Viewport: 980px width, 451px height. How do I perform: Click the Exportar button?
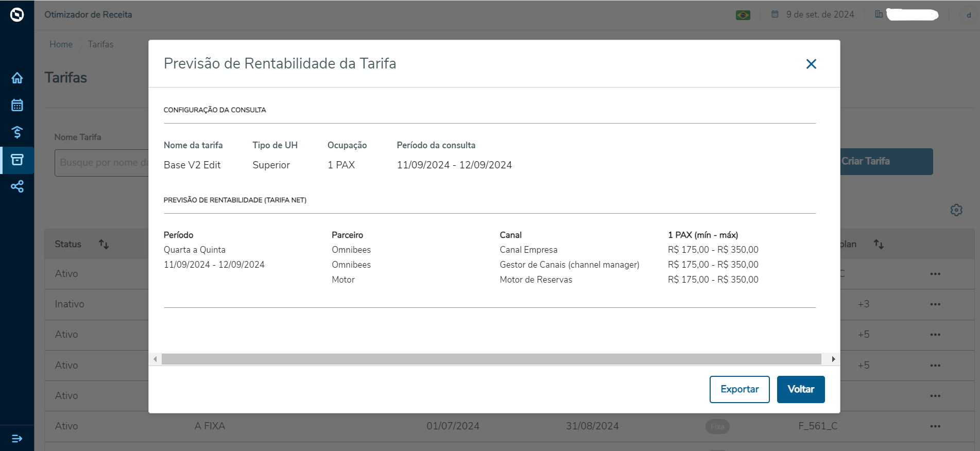[x=739, y=389]
